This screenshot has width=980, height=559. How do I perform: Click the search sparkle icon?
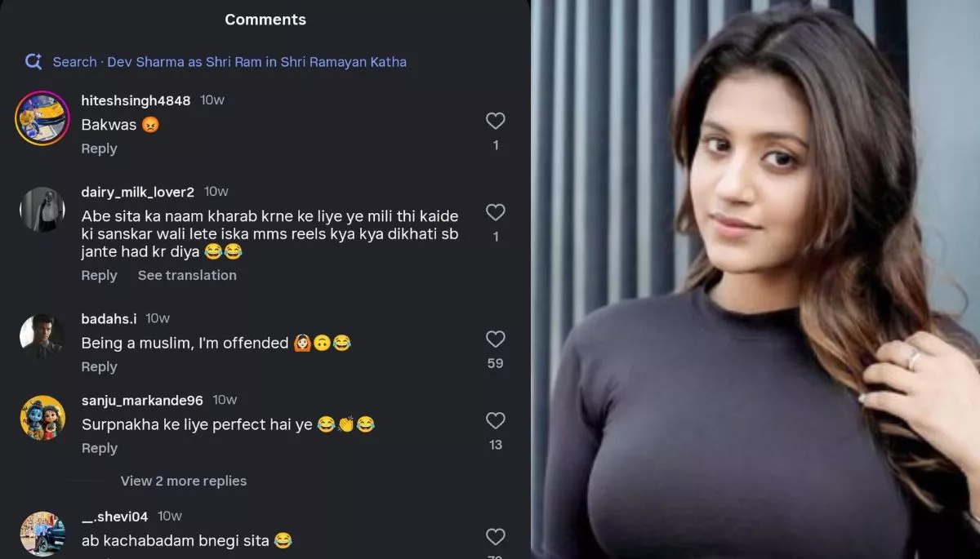(x=33, y=61)
